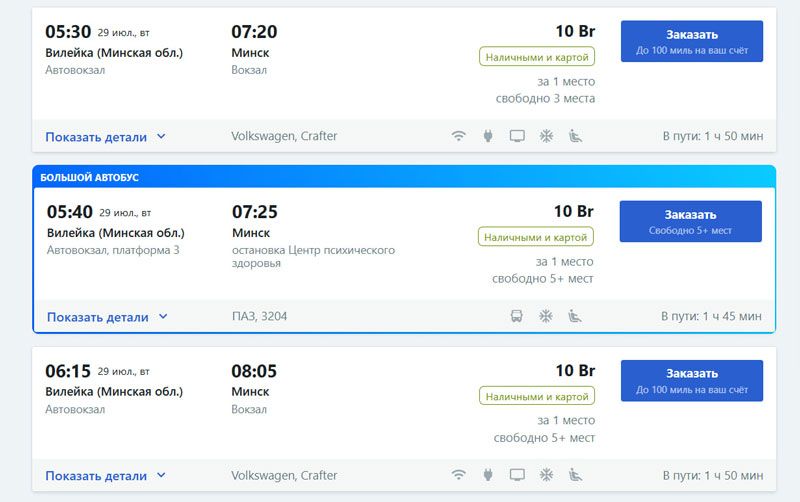Expand 'Показать детали' for 05:30 trip
This screenshot has width=800, height=502.
click(105, 137)
